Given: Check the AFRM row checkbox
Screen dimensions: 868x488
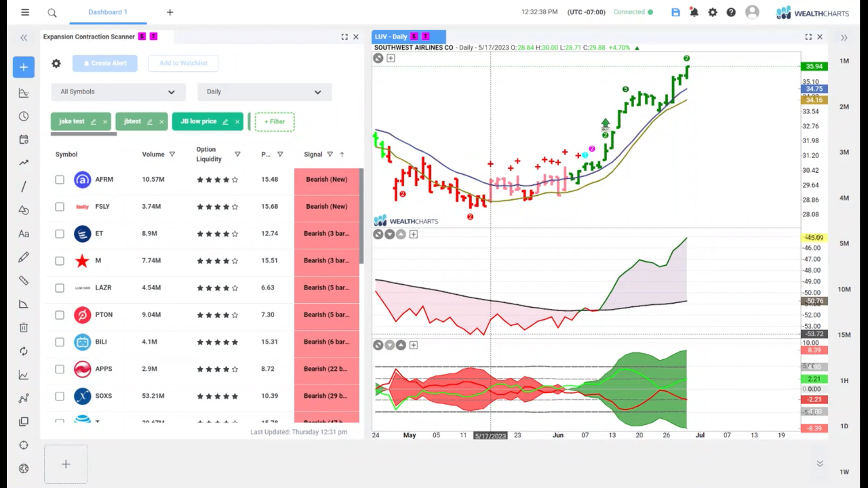Looking at the screenshot, I should 60,180.
